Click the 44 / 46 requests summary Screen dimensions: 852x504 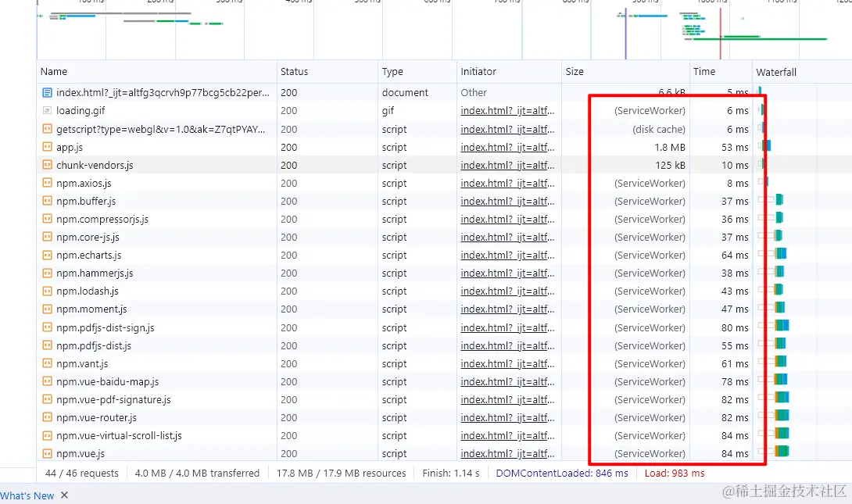point(81,473)
